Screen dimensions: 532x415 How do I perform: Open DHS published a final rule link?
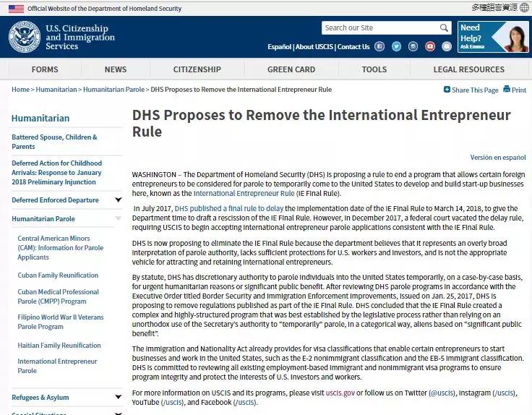(x=228, y=208)
